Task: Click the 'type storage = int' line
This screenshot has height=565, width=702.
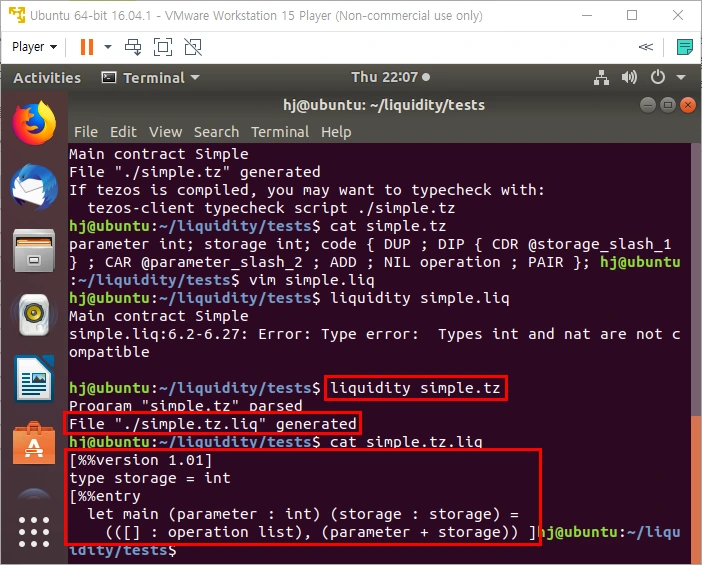Action: [150, 478]
